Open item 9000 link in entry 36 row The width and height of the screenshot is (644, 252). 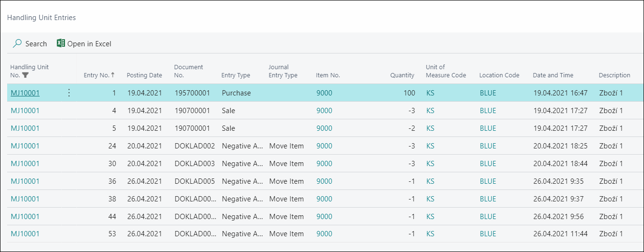(324, 181)
